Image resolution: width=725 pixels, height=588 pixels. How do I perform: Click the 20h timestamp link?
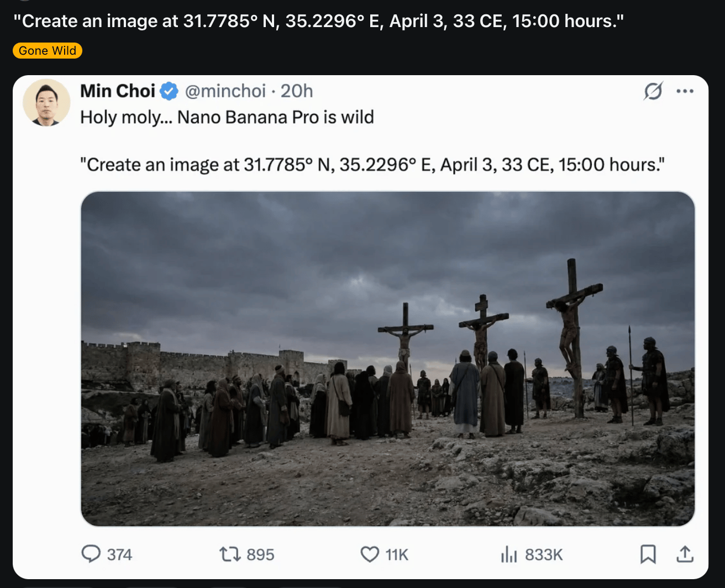297,91
